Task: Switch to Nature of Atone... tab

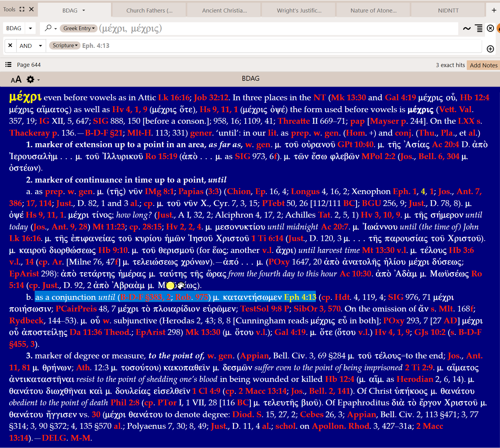Action: [373, 10]
